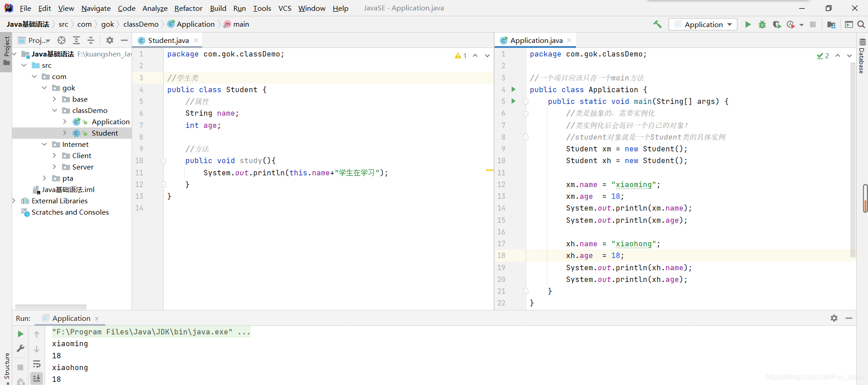Open the Project tool window button
This screenshot has width=868, height=385.
tap(6, 52)
